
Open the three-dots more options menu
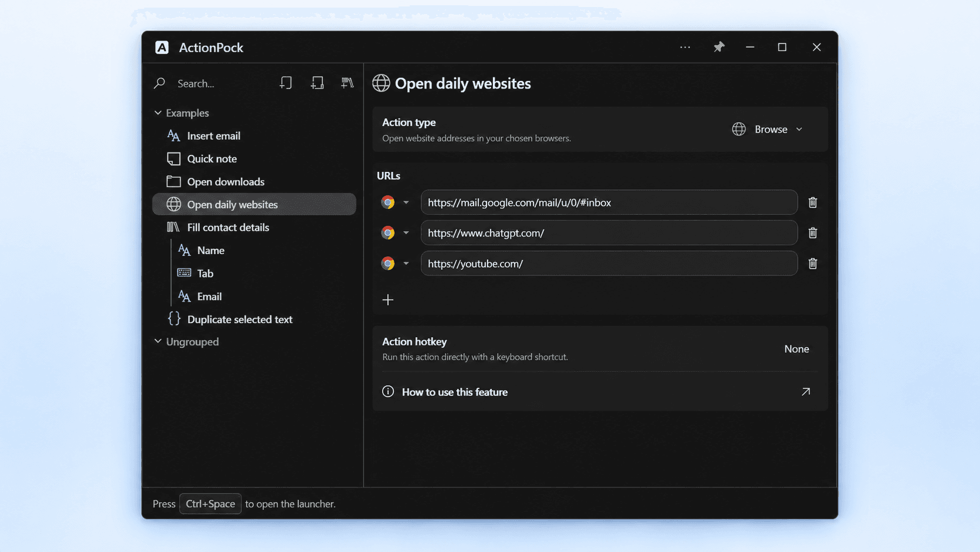685,47
